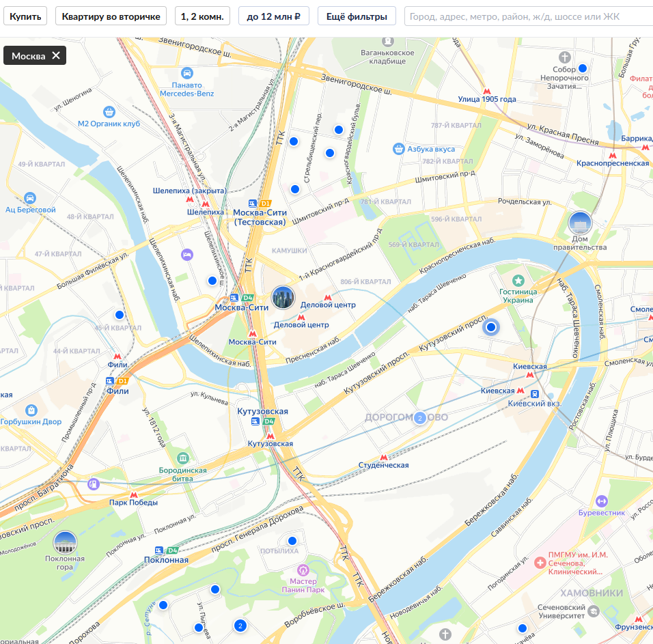The image size is (653, 644).
Task: Click the ХАМОВНИКИ district label
Action: pyautogui.click(x=592, y=593)
